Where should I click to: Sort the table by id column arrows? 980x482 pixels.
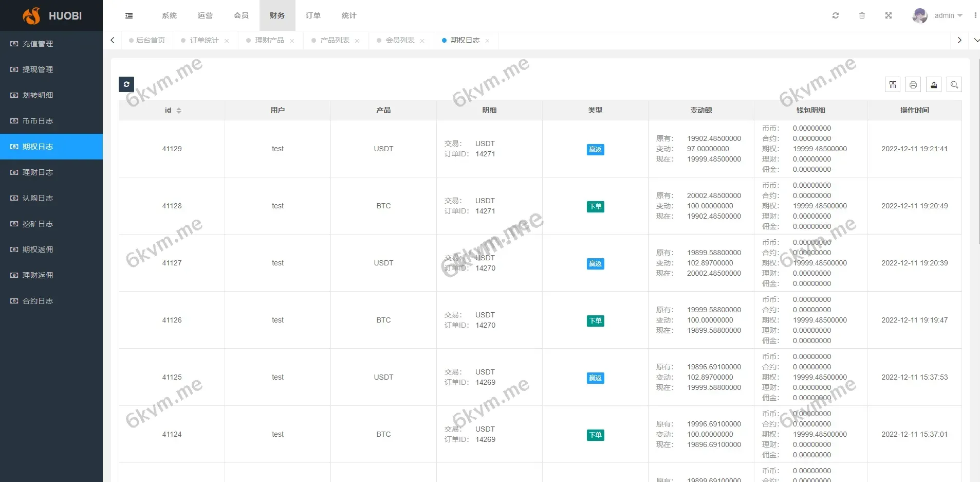click(x=179, y=111)
